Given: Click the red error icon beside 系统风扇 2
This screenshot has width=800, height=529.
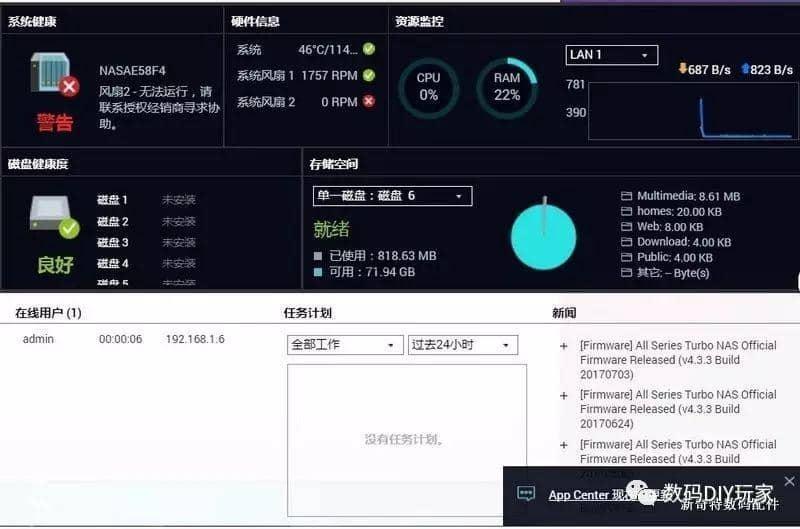Looking at the screenshot, I should (x=369, y=102).
